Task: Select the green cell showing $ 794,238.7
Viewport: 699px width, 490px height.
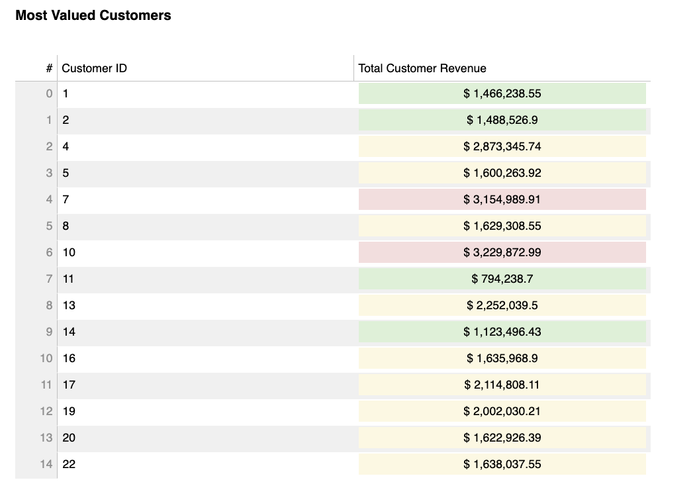Action: point(502,279)
